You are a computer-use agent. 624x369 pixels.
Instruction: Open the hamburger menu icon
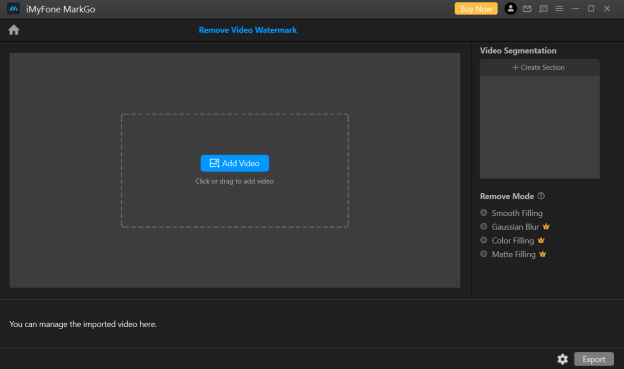pyautogui.click(x=559, y=8)
